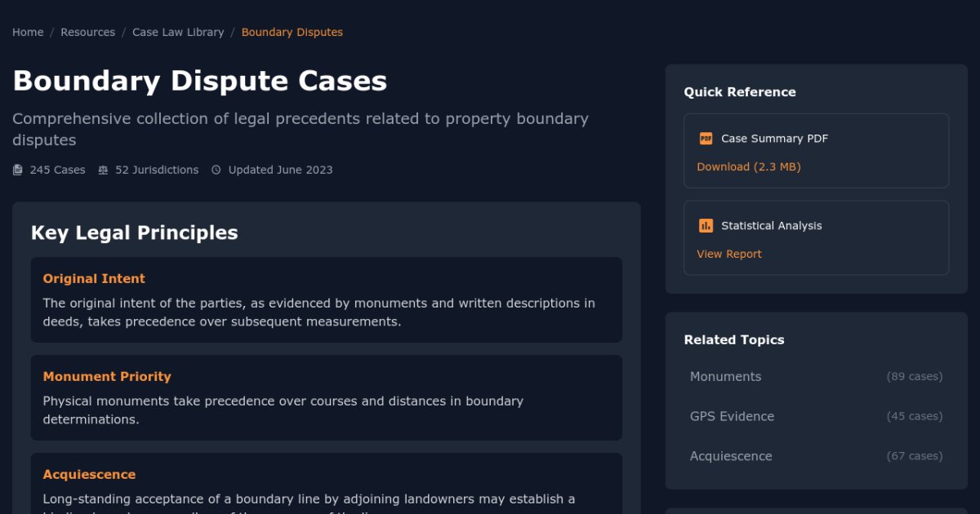Click the Statistical Analysis card title
The image size is (980, 514).
click(771, 226)
